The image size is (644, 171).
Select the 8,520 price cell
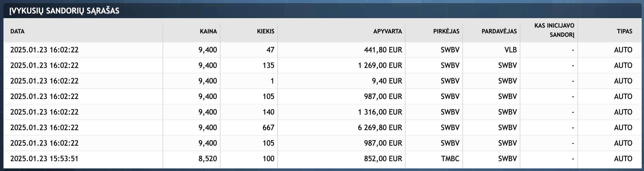point(208,159)
